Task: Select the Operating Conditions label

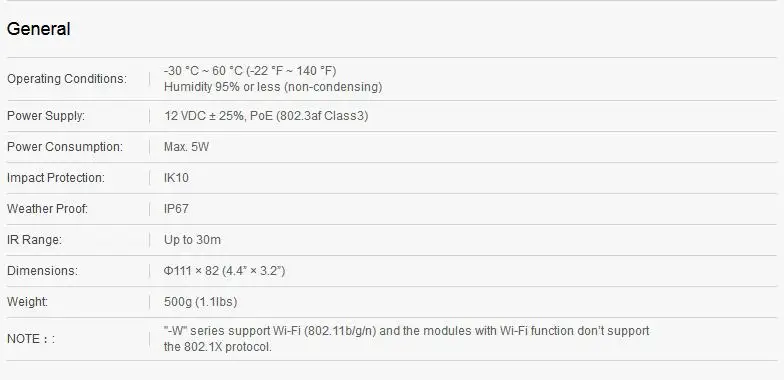Action: (x=67, y=79)
